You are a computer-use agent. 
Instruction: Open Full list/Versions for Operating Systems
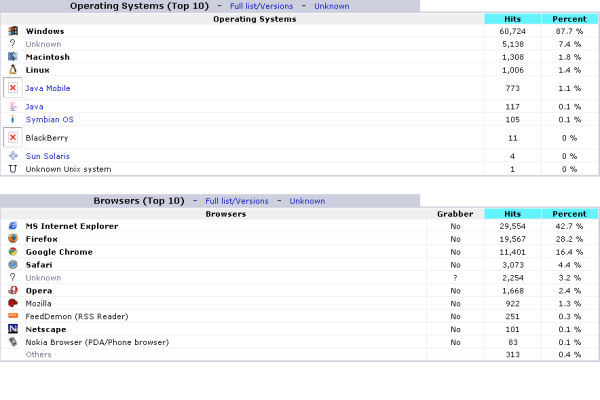coord(261,6)
